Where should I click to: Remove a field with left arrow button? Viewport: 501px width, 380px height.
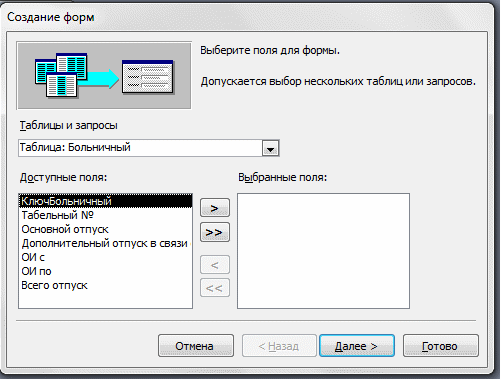215,265
